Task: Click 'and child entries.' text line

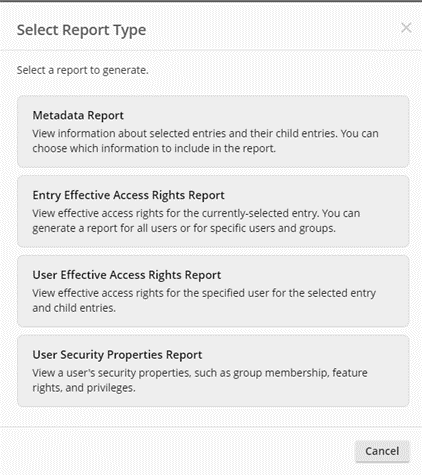Action: [x=74, y=308]
